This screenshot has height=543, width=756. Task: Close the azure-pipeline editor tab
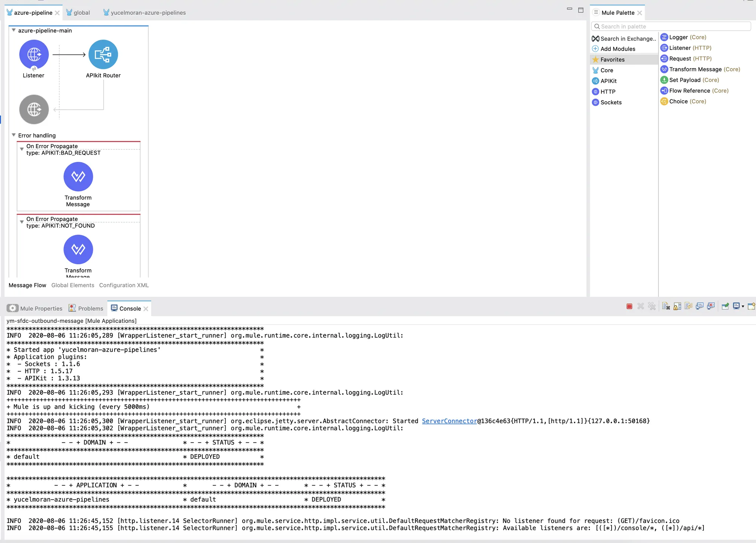pyautogui.click(x=57, y=13)
